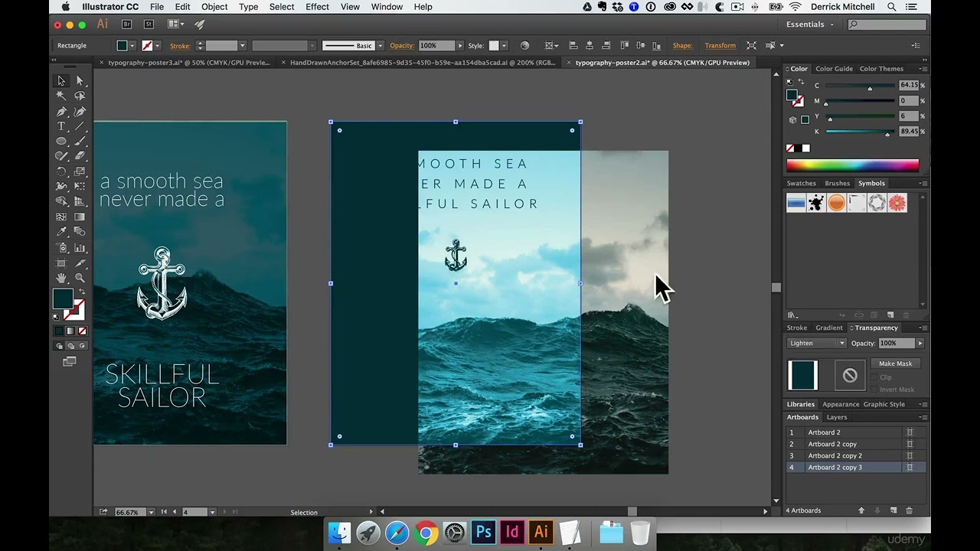
Task: Click the Stock St icon
Action: [149, 24]
